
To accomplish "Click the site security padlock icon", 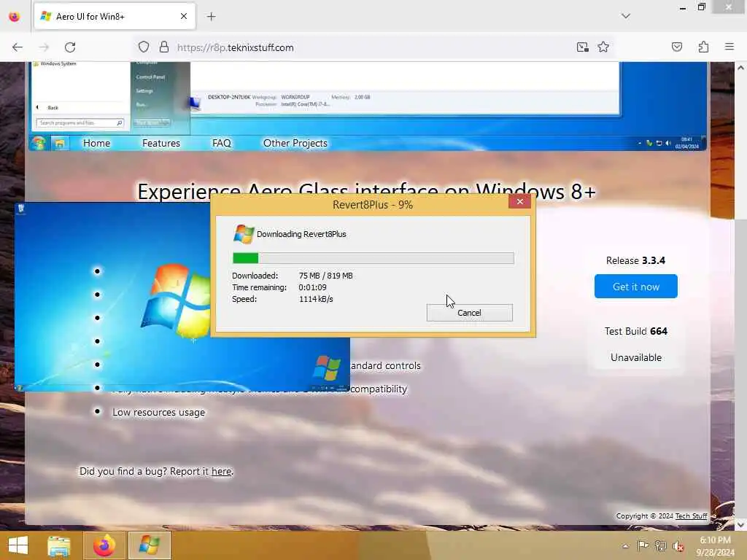I will click(x=164, y=47).
